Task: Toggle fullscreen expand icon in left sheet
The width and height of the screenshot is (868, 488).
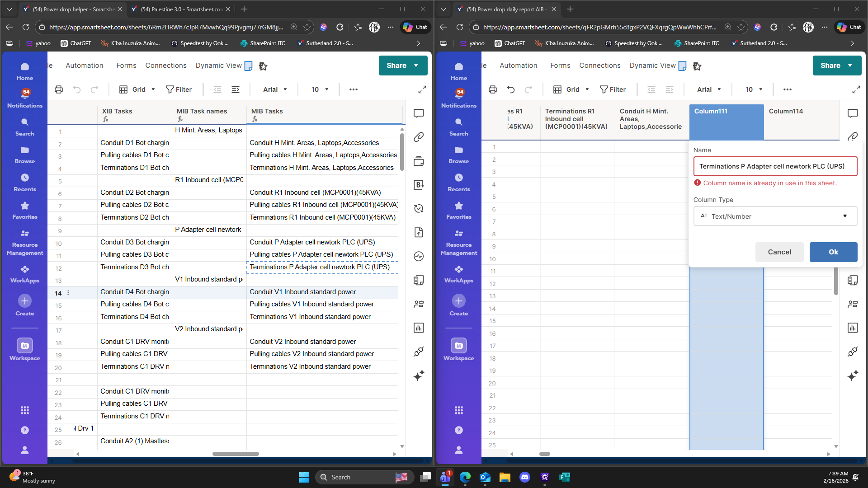Action: [422, 89]
